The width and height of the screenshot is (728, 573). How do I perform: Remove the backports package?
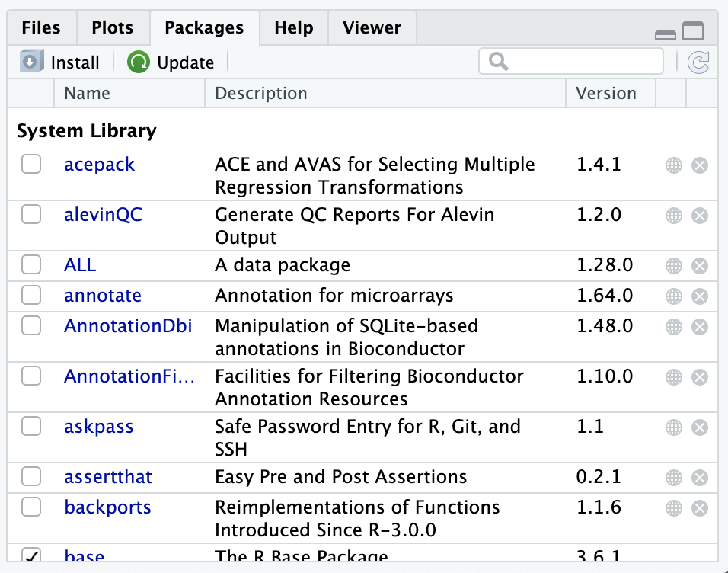click(x=699, y=507)
